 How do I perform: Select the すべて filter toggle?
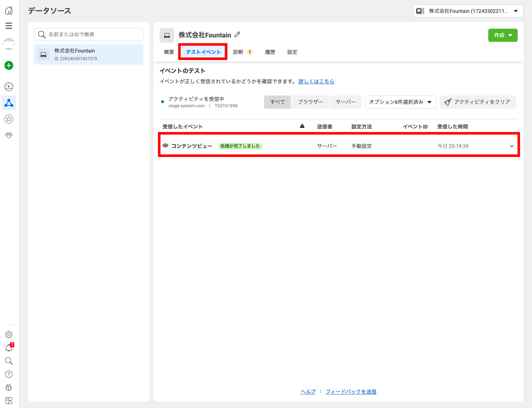pyautogui.click(x=277, y=102)
